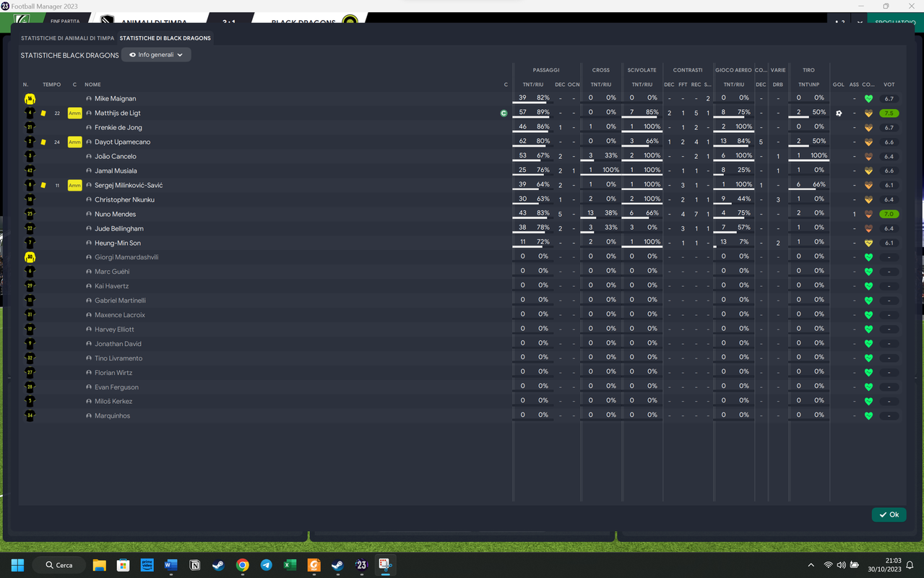The image size is (924, 578).
Task: Switch to Statistiche di Animali di Timpa tab
Action: click(67, 38)
